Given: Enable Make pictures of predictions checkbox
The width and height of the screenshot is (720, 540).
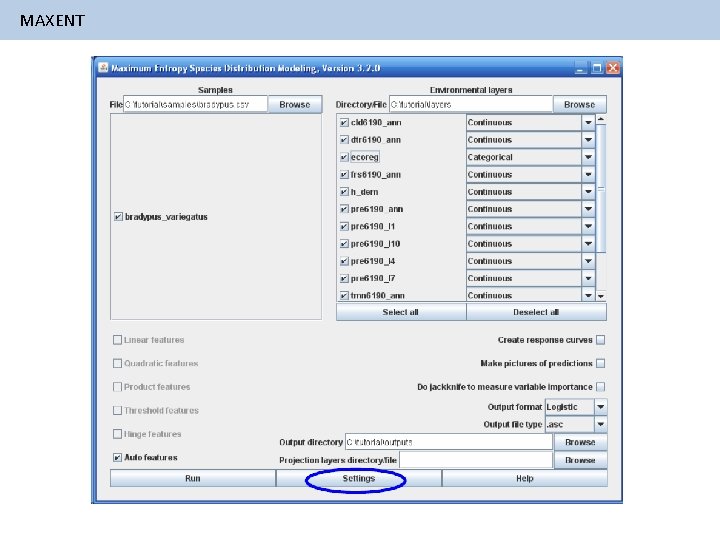Looking at the screenshot, I should point(601,363).
